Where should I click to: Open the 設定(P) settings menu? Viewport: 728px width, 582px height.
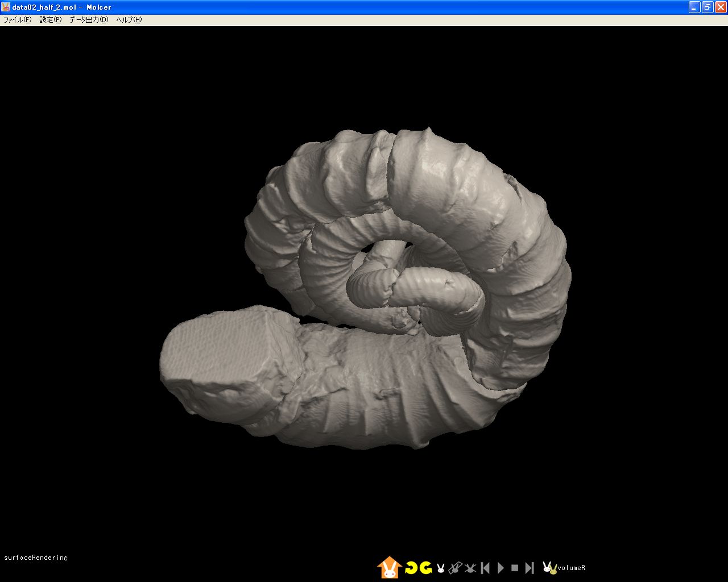50,20
